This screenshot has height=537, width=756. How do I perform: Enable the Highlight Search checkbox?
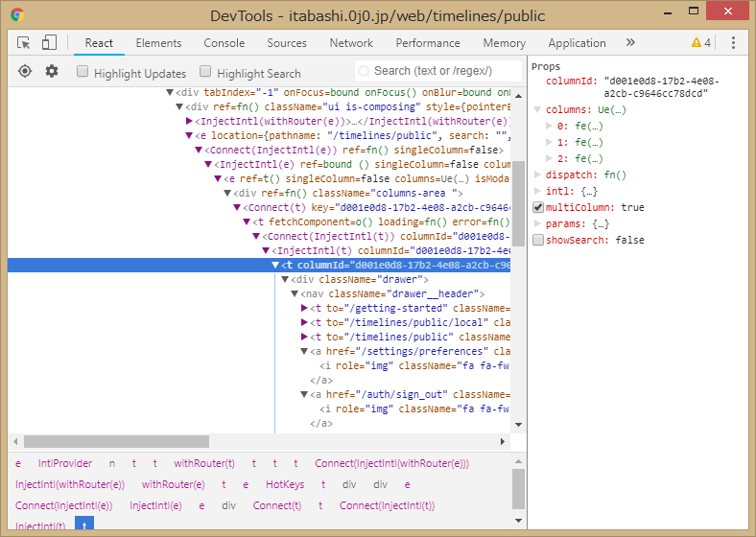(205, 72)
